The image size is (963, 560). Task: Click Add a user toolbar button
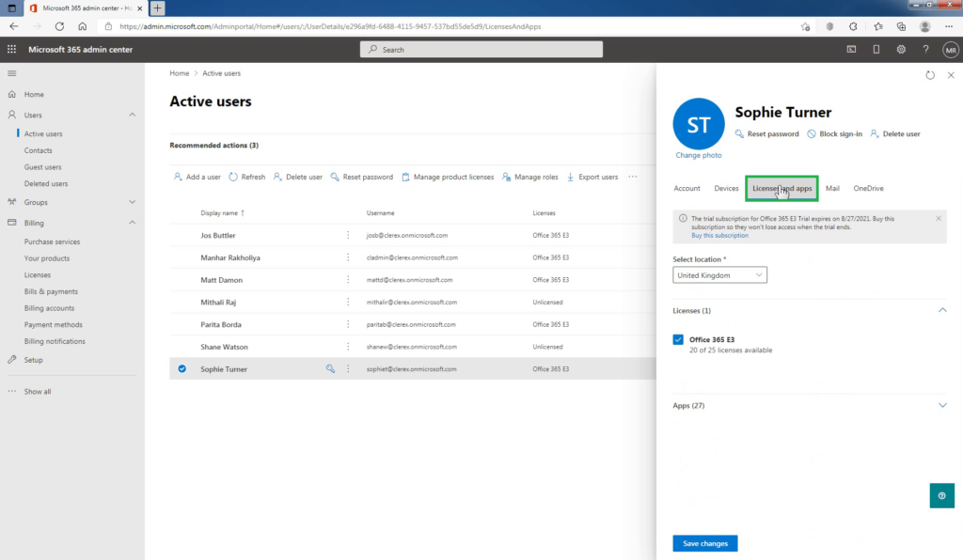(x=197, y=177)
